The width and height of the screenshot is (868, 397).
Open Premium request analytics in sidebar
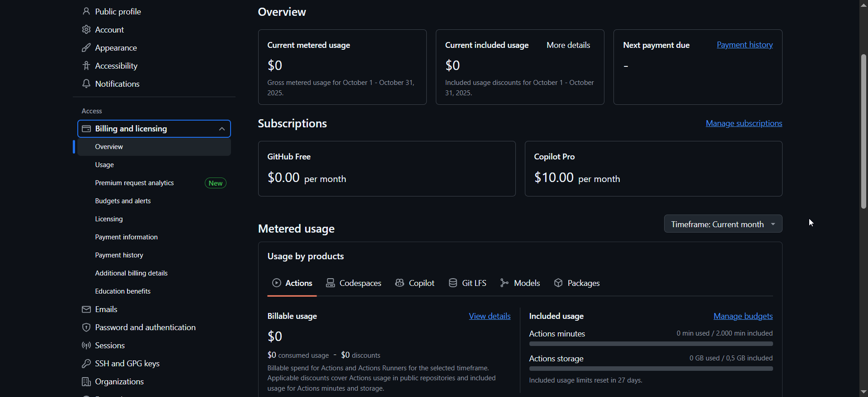134,183
